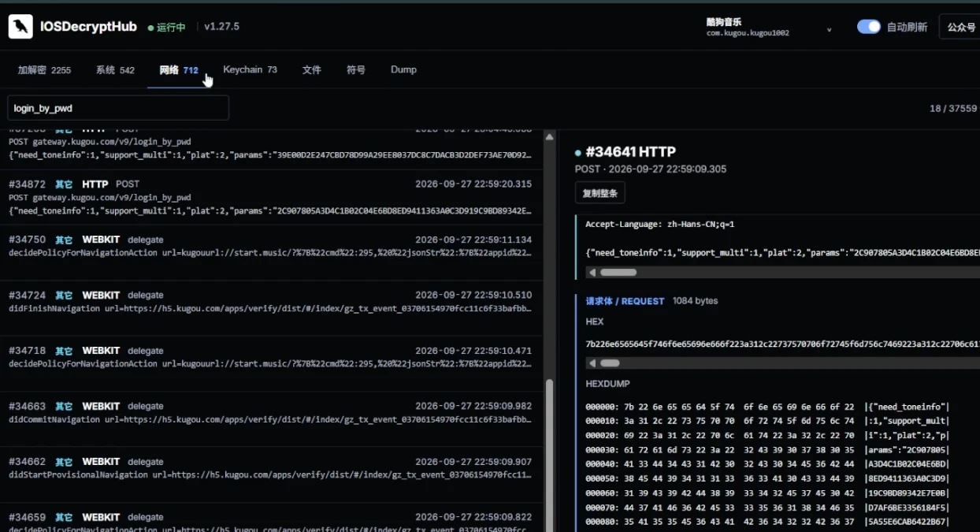Click the IOSDecryptHub raven logo icon

click(x=20, y=27)
